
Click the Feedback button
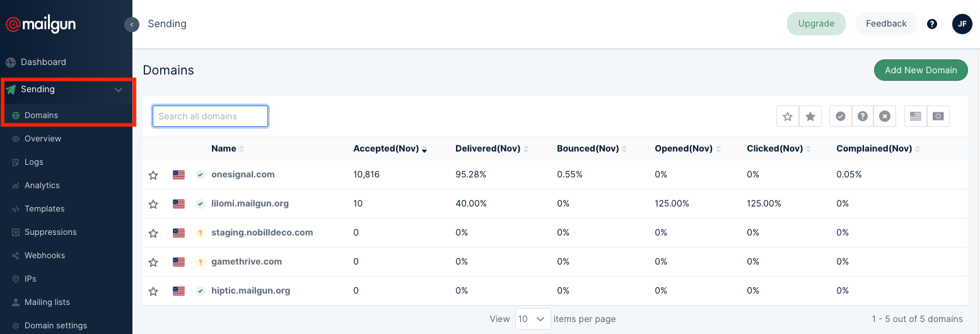click(886, 24)
